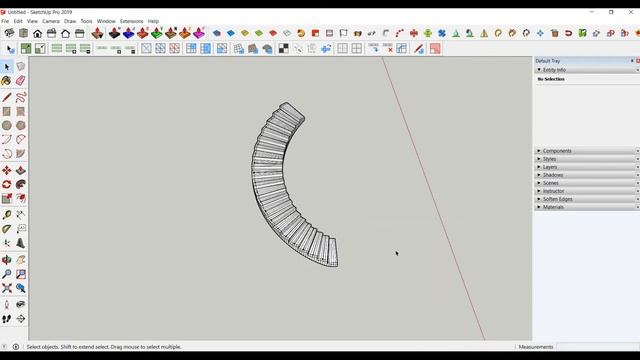Pick the Arc tool
The image size is (640, 360).
[x=7, y=140]
